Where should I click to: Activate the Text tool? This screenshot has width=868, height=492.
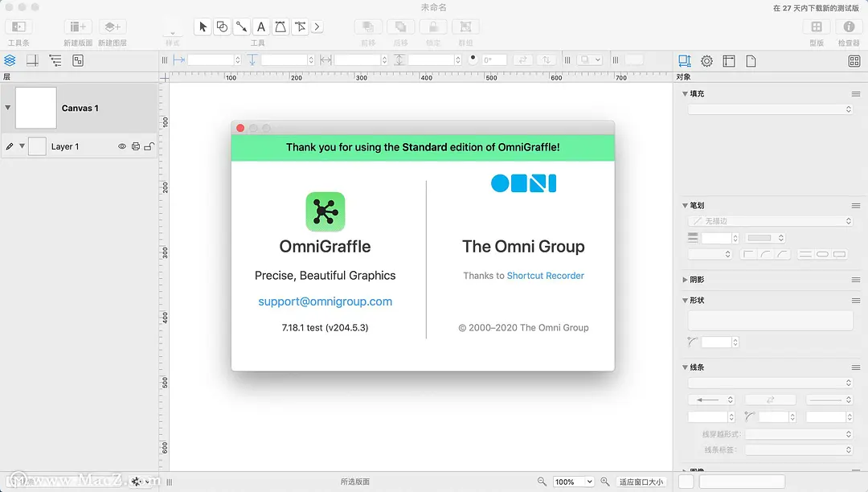point(260,27)
